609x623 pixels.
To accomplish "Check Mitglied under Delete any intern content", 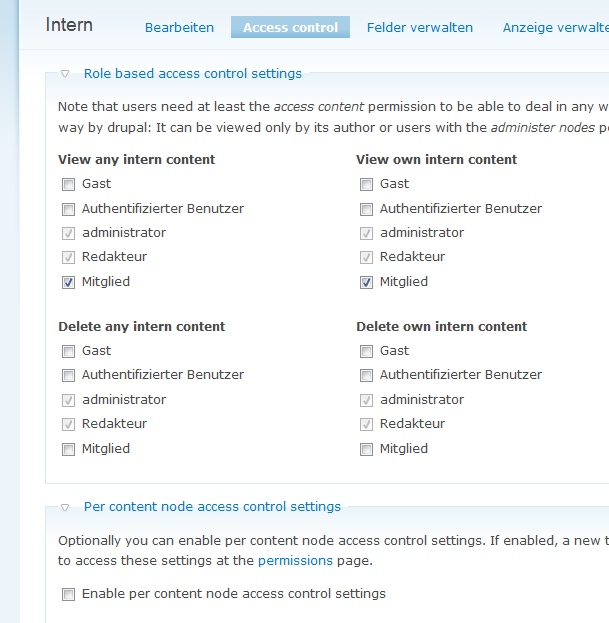I will pos(68,449).
